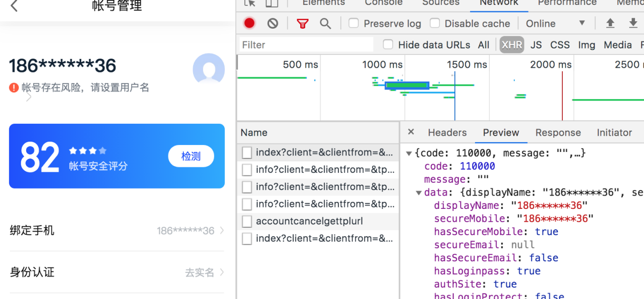644x299 pixels.
Task: Click the authSite: true line
Action: [x=475, y=284]
